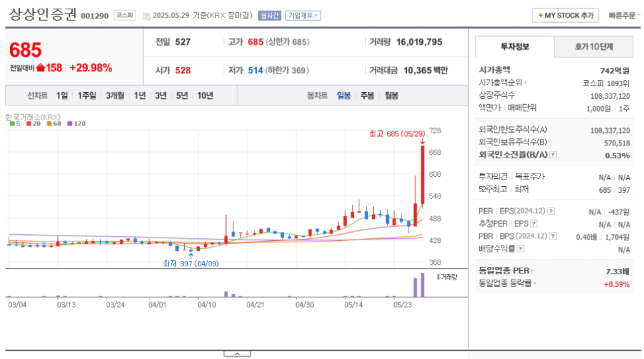Click the help icon next to PER EPS(2024.12)
Image resolution: width=644 pixels, height=359 pixels.
pyautogui.click(x=551, y=211)
